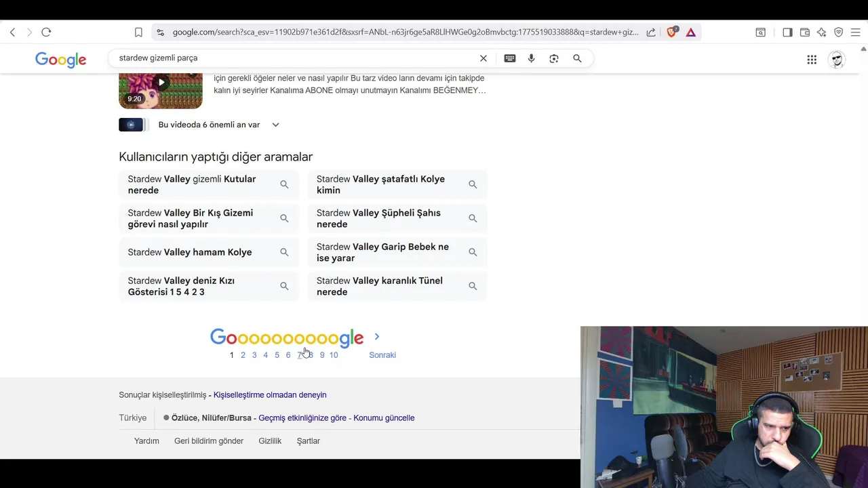Open the browser main menu hamburger icon
The image size is (868, 488).
pyautogui.click(x=856, y=32)
